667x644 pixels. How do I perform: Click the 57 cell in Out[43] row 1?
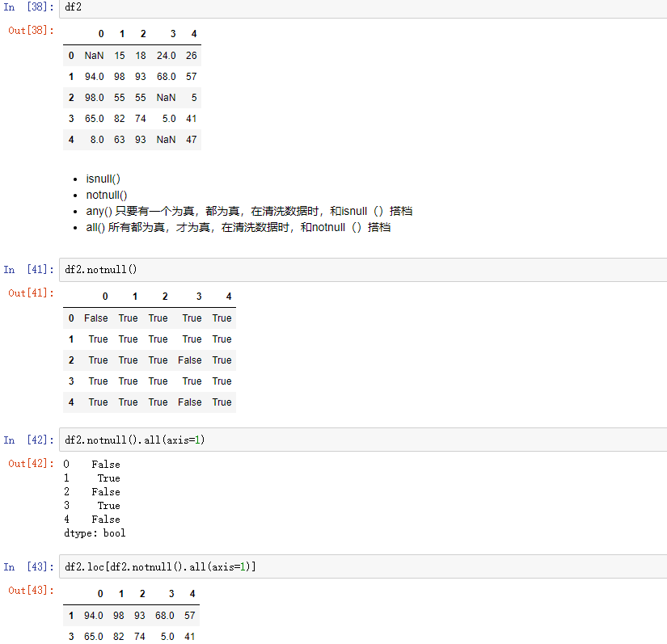190,616
